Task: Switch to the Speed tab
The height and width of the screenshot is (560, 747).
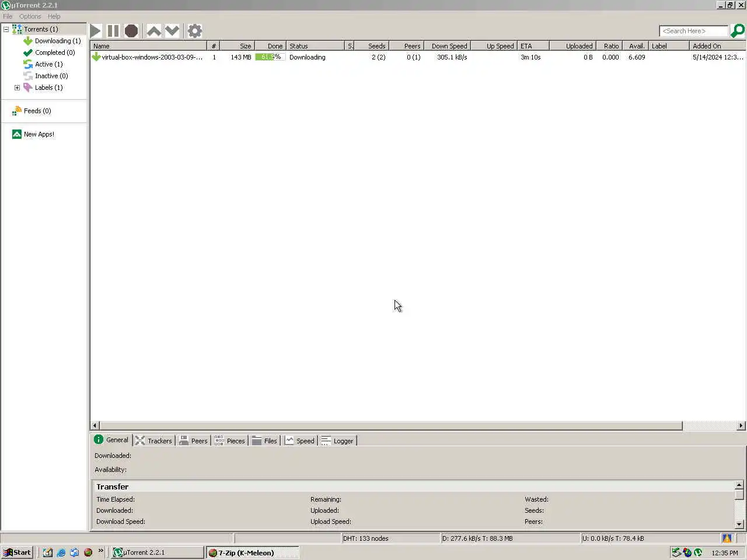Action: [x=299, y=440]
